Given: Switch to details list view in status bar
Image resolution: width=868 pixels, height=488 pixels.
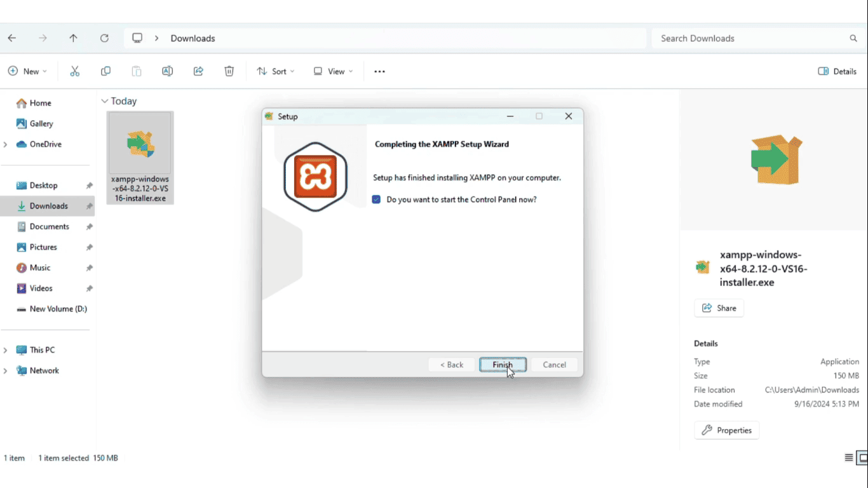Looking at the screenshot, I should (x=849, y=457).
